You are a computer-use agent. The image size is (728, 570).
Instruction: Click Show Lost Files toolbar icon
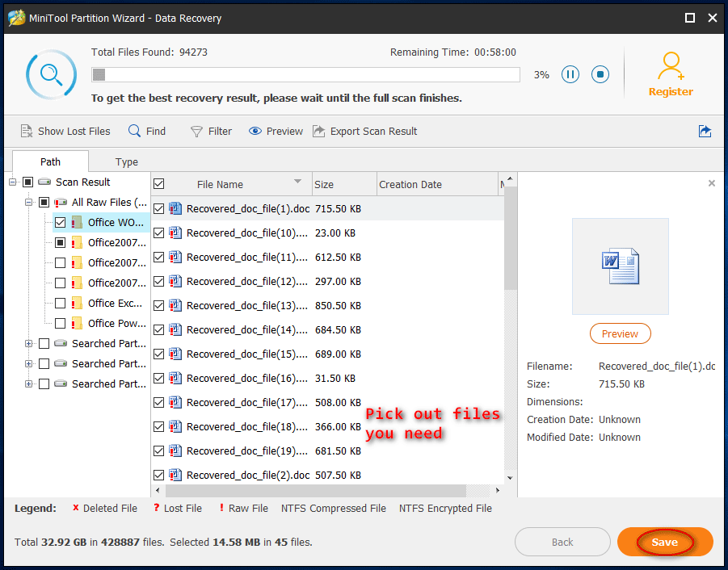[x=26, y=131]
